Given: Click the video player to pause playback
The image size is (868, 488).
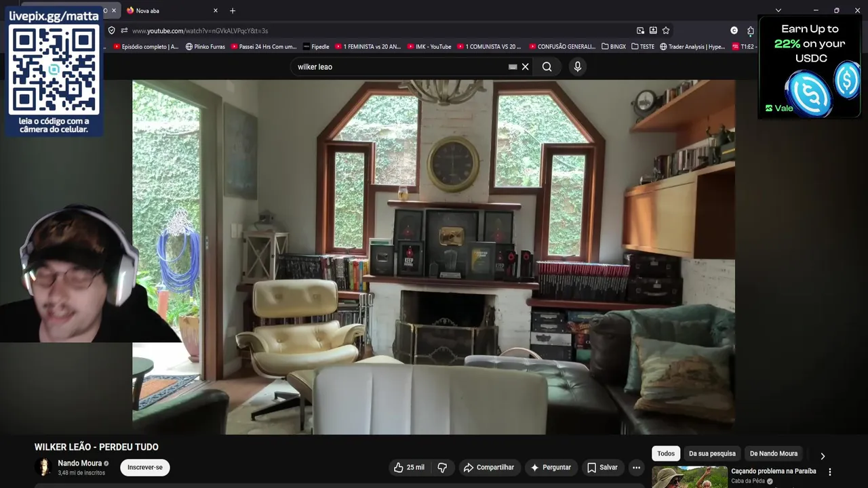Looking at the screenshot, I should pos(433,257).
